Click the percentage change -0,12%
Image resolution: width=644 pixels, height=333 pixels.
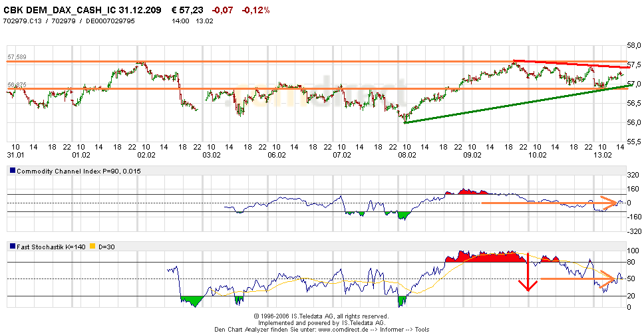255,10
